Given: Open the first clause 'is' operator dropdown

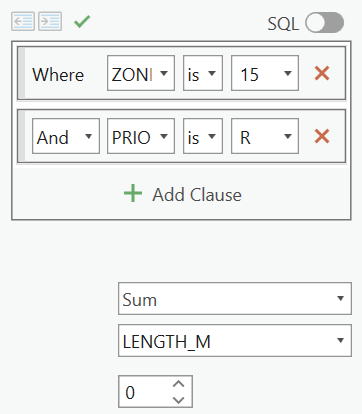Looking at the screenshot, I should click(x=203, y=73).
